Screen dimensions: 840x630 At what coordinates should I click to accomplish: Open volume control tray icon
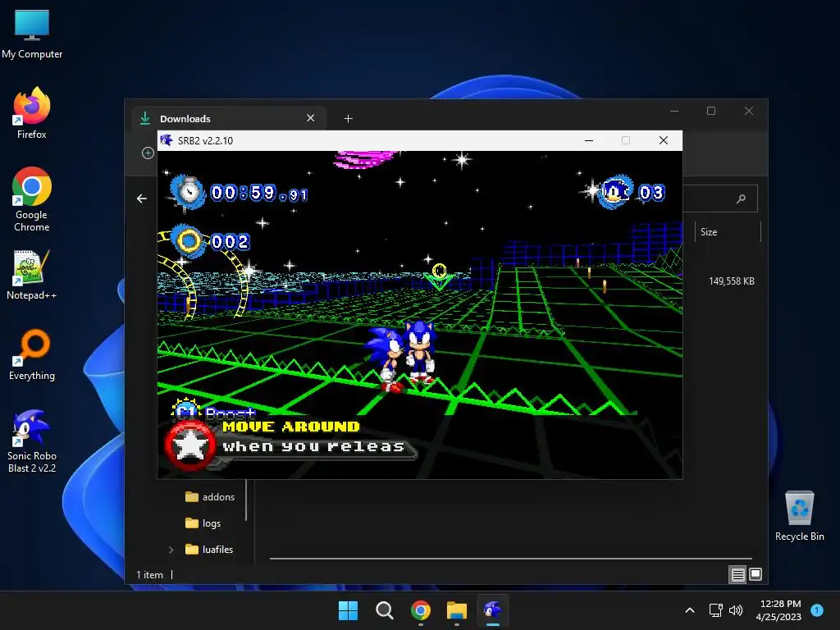736,610
